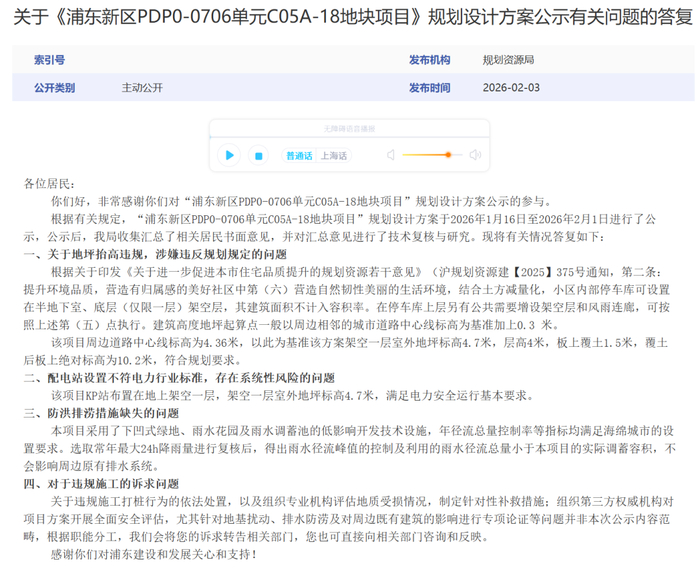
Task: Click heading 三、防洪排涝措施缺失的问题
Action: [101, 413]
